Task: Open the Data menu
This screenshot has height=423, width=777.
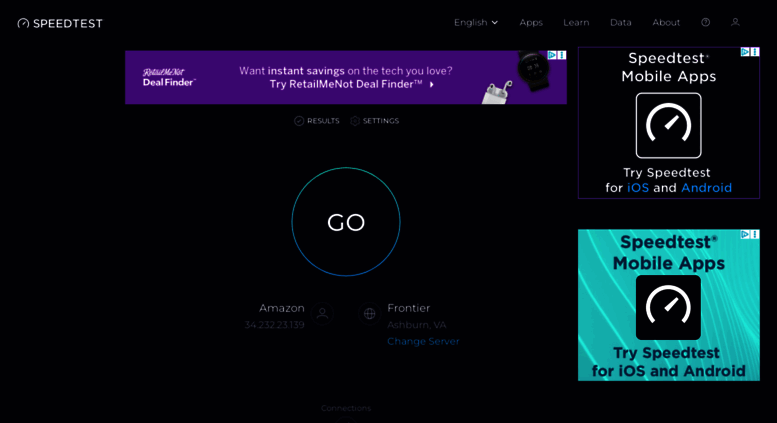Action: click(620, 22)
